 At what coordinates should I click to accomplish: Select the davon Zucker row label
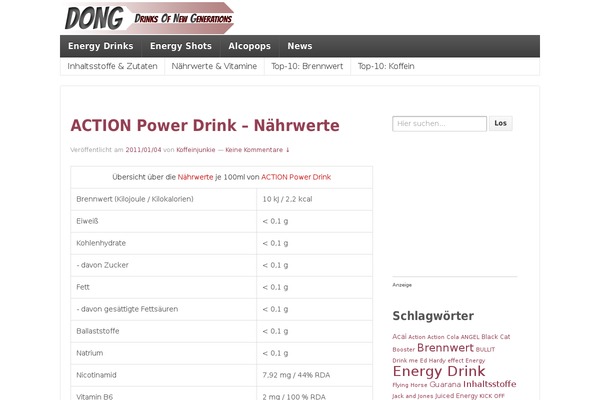(x=103, y=265)
